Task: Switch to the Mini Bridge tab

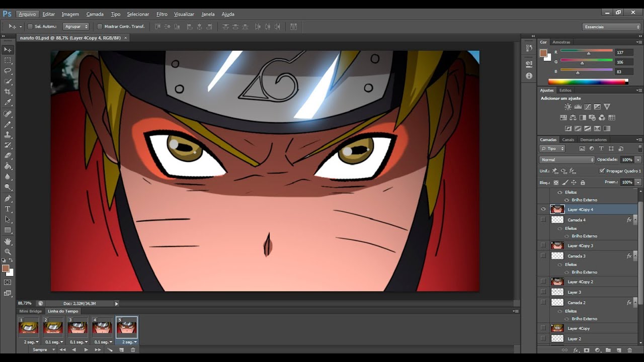Action: (31, 311)
